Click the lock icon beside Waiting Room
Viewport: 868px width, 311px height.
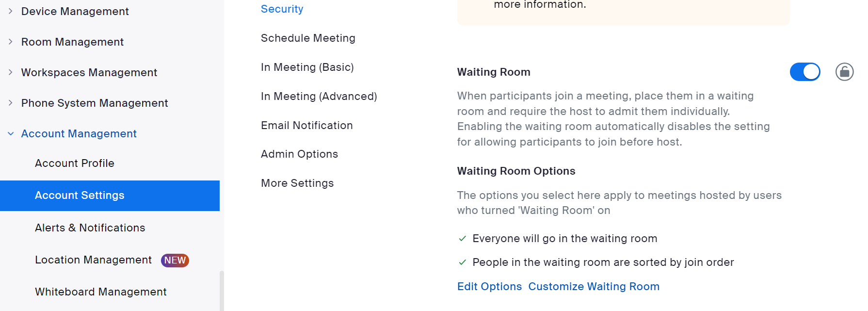point(844,72)
